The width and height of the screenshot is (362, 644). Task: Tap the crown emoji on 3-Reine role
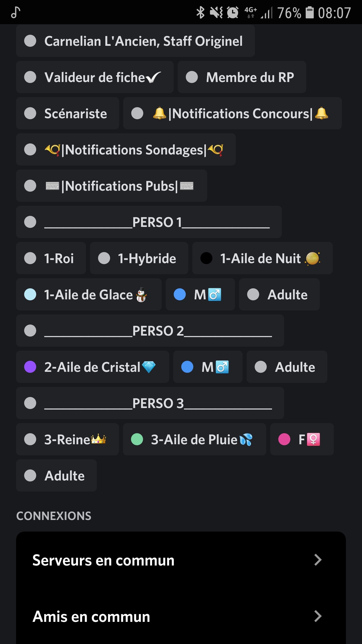click(99, 439)
